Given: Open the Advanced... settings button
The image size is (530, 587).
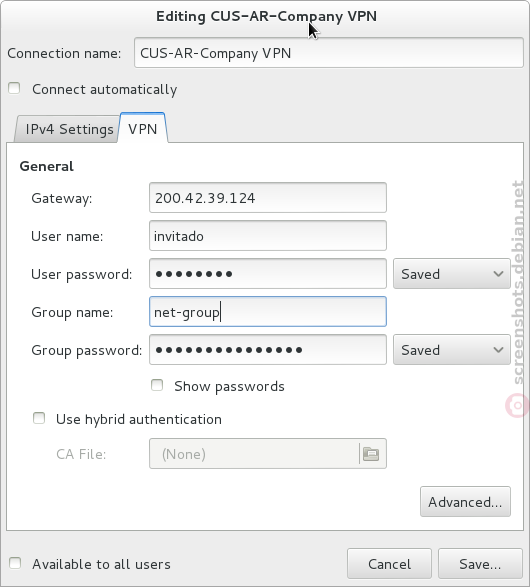Looking at the screenshot, I should tap(465, 502).
